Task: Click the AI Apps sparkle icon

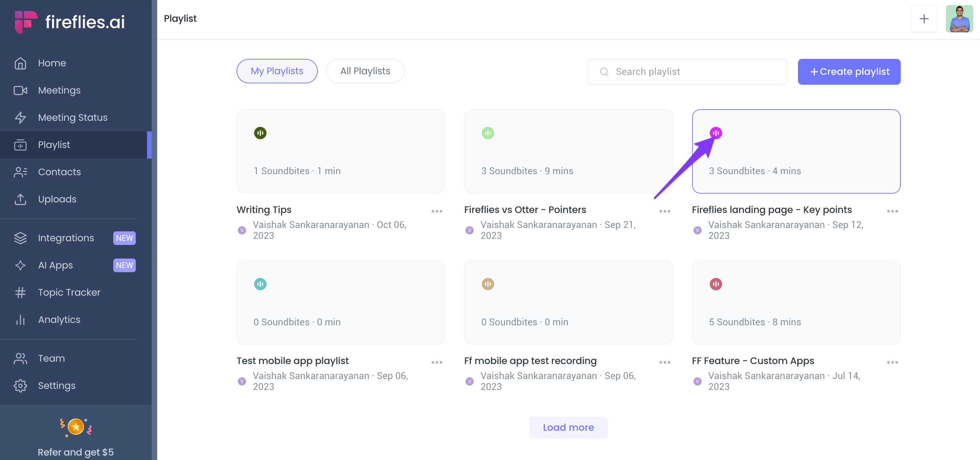Action: tap(20, 265)
